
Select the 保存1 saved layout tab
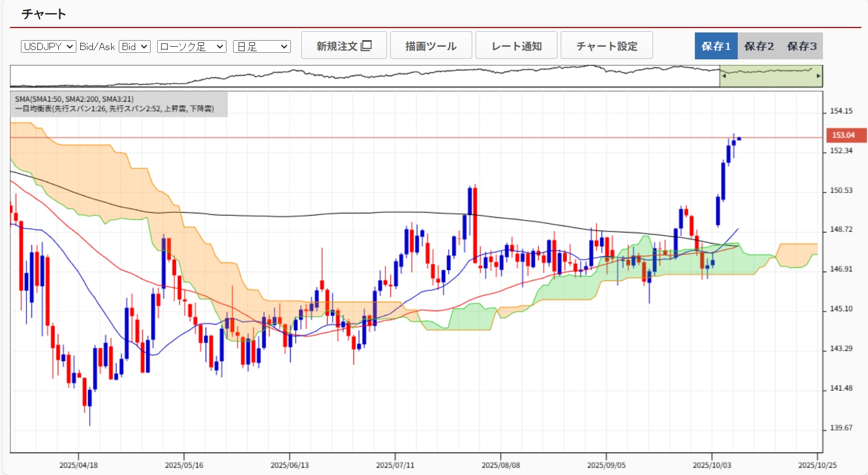coord(716,46)
